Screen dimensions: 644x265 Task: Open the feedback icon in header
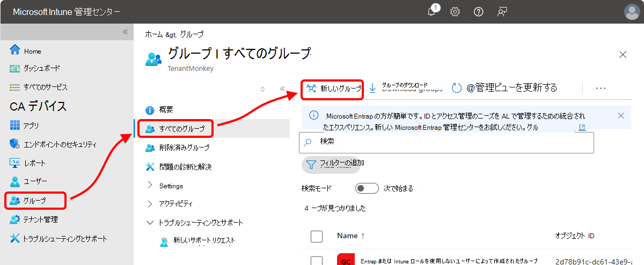502,12
